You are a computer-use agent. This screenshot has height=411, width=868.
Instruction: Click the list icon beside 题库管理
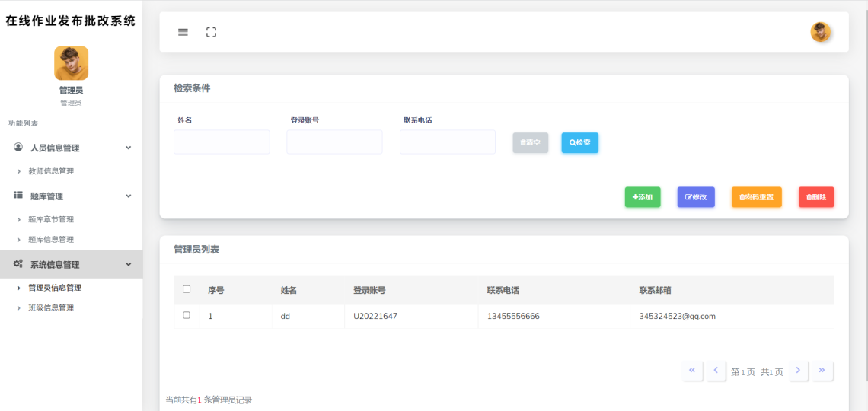pos(18,196)
